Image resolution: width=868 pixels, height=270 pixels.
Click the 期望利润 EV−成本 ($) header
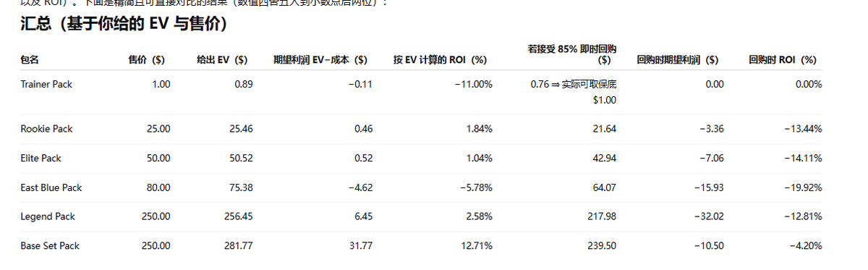320,60
